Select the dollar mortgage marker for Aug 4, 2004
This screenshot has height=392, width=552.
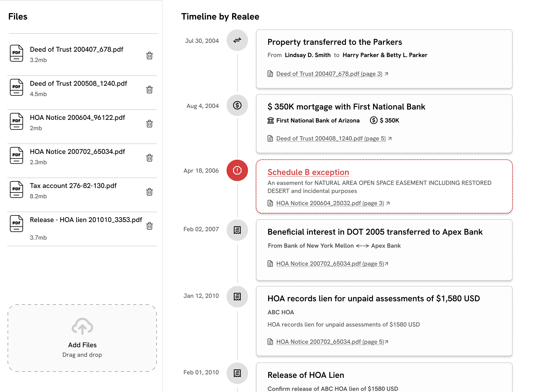(237, 105)
